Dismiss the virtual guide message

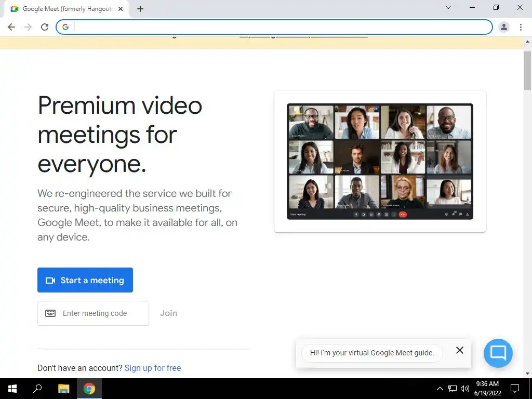coord(460,350)
